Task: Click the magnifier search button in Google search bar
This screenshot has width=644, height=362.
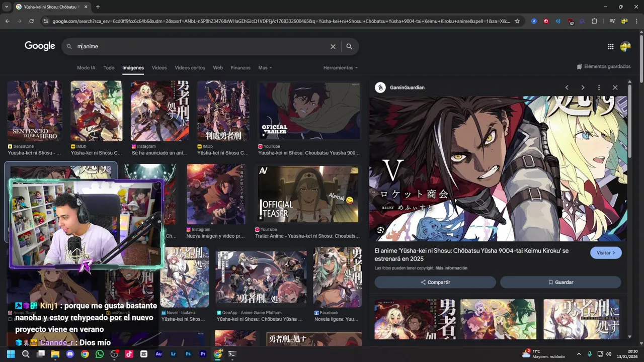Action: coord(349,46)
